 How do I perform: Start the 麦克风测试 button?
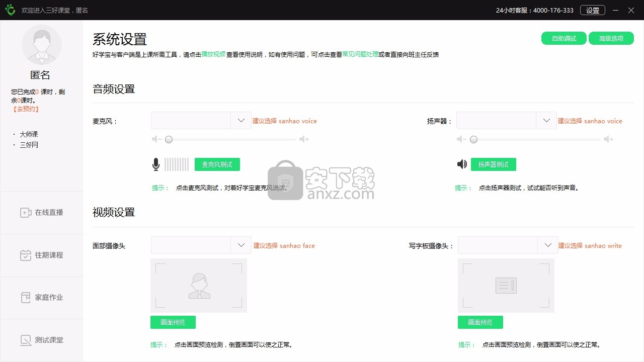(217, 164)
